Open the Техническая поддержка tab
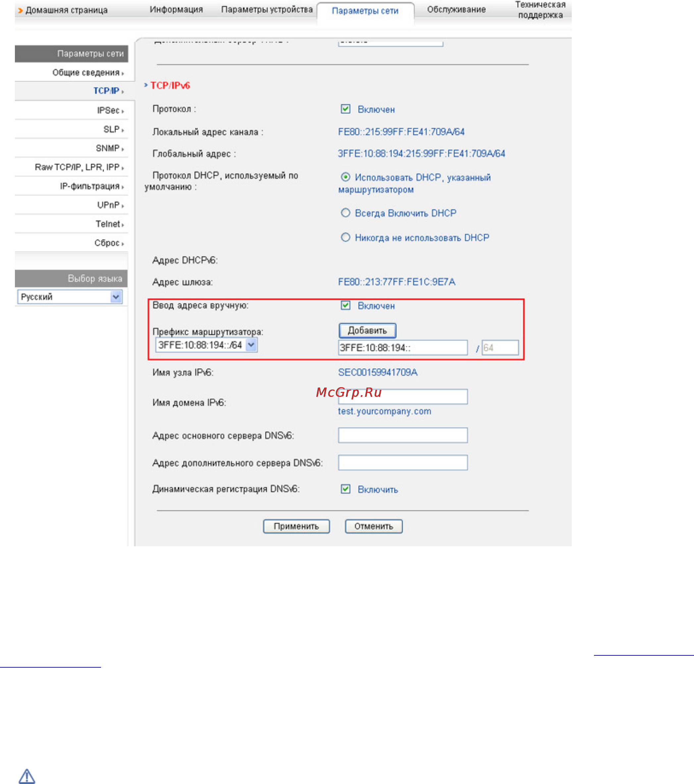The width and height of the screenshot is (694, 784). (540, 10)
